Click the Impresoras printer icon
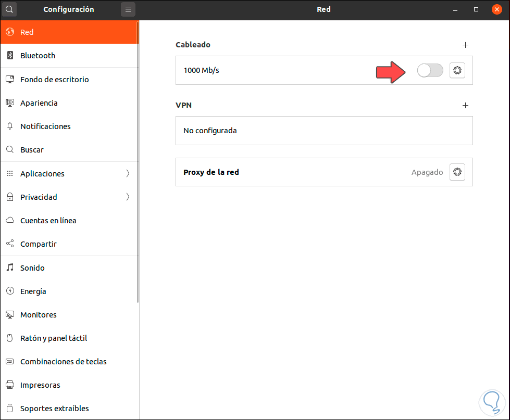The width and height of the screenshot is (510, 420). click(x=9, y=385)
